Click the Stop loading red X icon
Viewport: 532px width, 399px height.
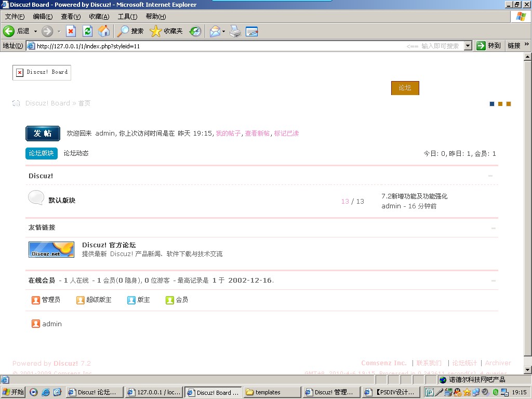pyautogui.click(x=71, y=31)
